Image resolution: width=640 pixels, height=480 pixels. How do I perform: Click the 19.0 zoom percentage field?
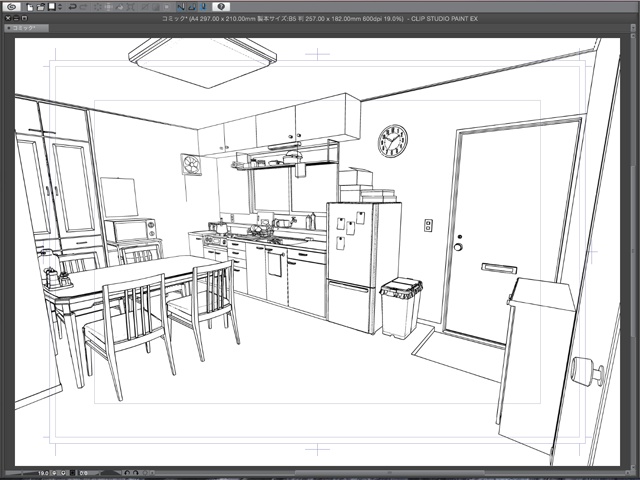tap(43, 473)
